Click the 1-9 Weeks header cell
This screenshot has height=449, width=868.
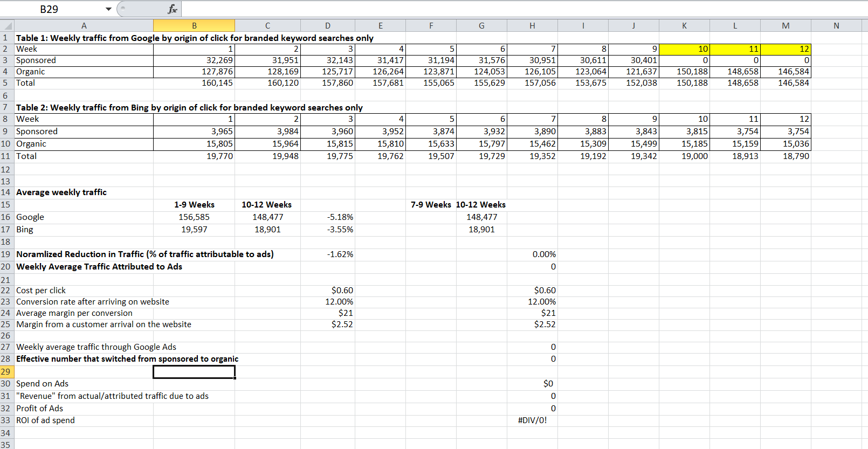tap(194, 205)
